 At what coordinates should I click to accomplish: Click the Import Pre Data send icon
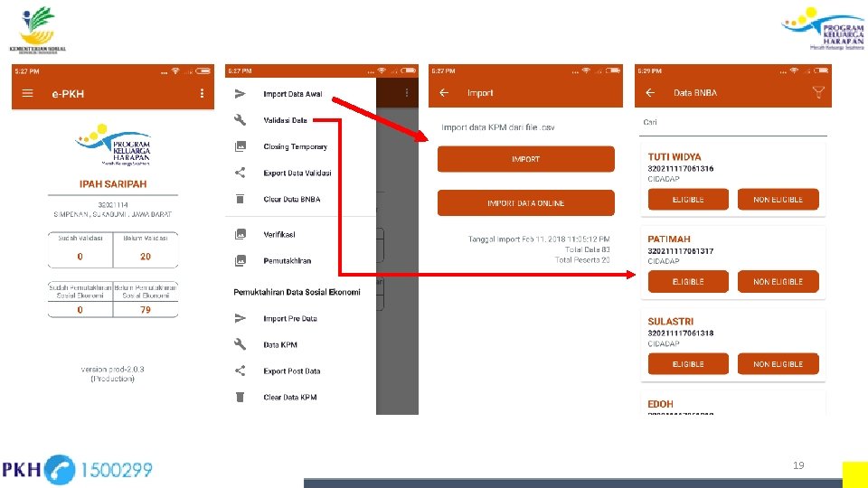pyautogui.click(x=240, y=319)
